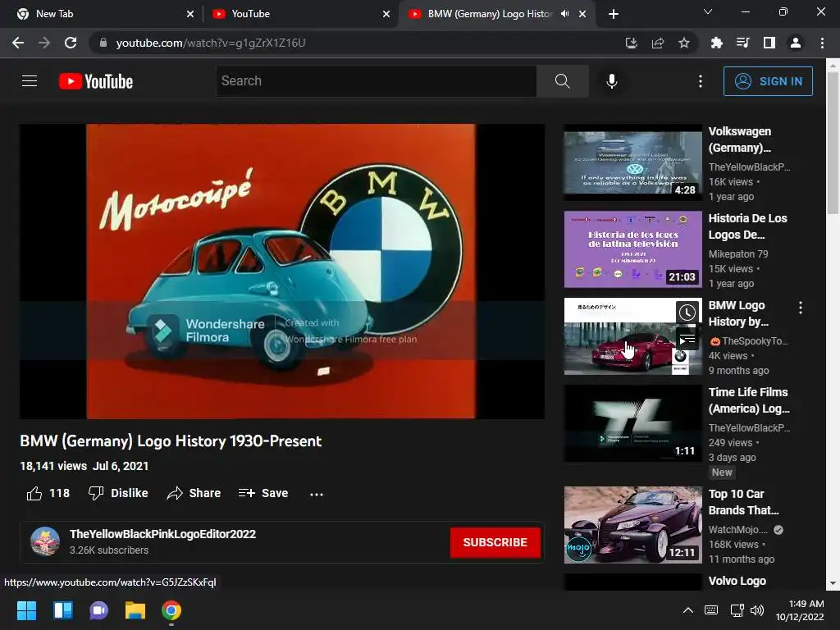
Task: Click the Time Life Films thumbnail
Action: [632, 423]
